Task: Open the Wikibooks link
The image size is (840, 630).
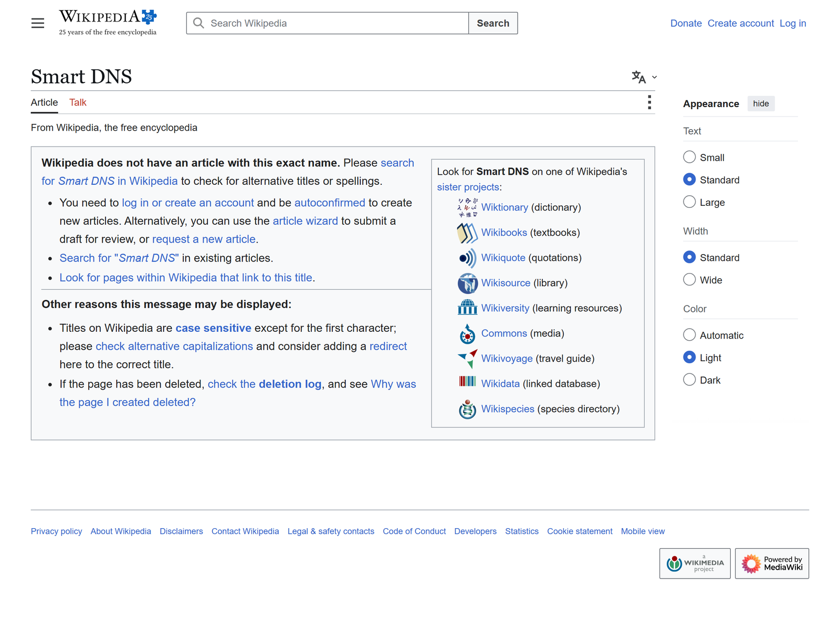Action: coord(504,233)
